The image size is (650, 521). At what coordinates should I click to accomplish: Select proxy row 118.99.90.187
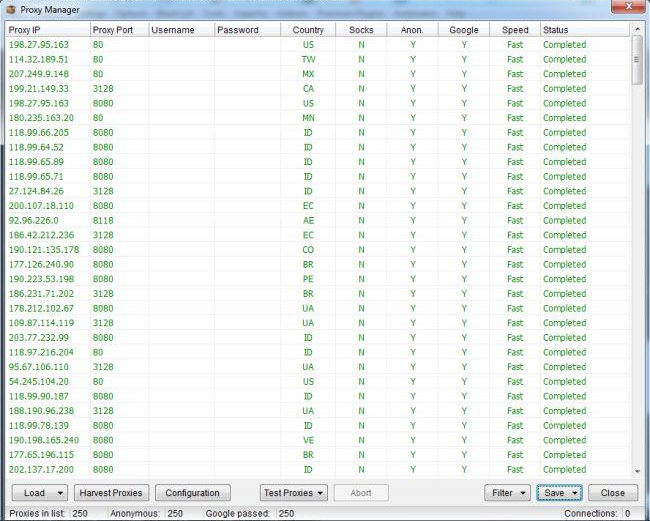pyautogui.click(x=318, y=396)
